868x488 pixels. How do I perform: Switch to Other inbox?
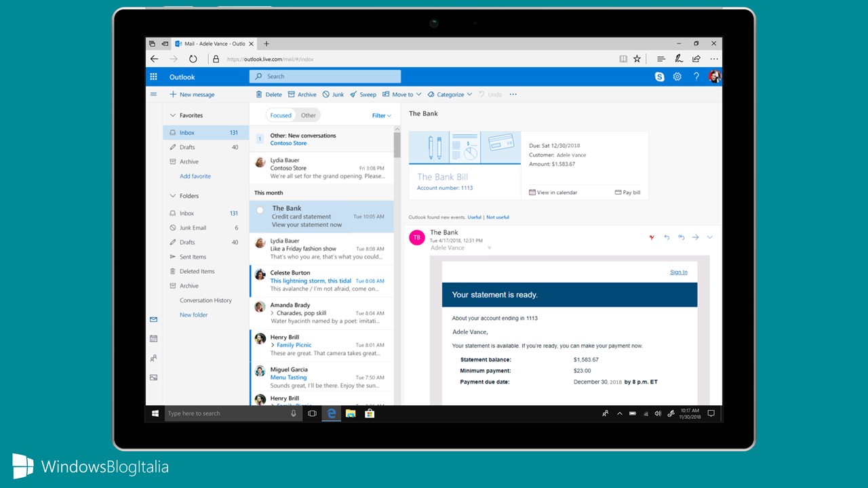[309, 115]
